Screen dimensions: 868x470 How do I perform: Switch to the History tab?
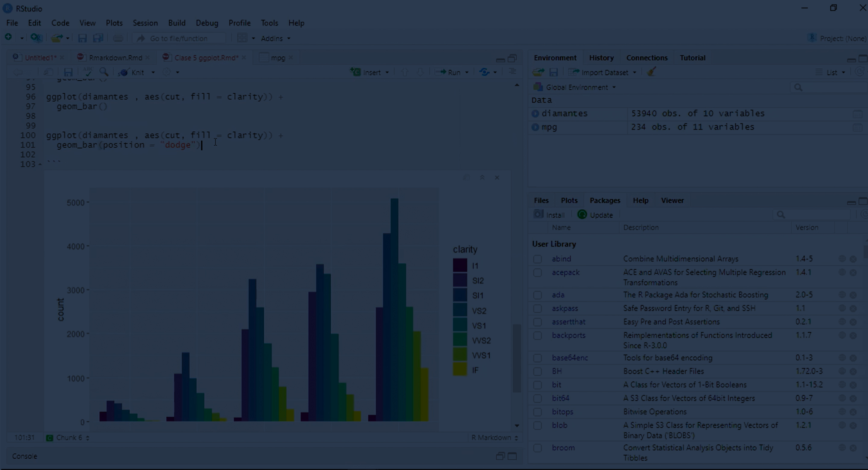pyautogui.click(x=601, y=58)
